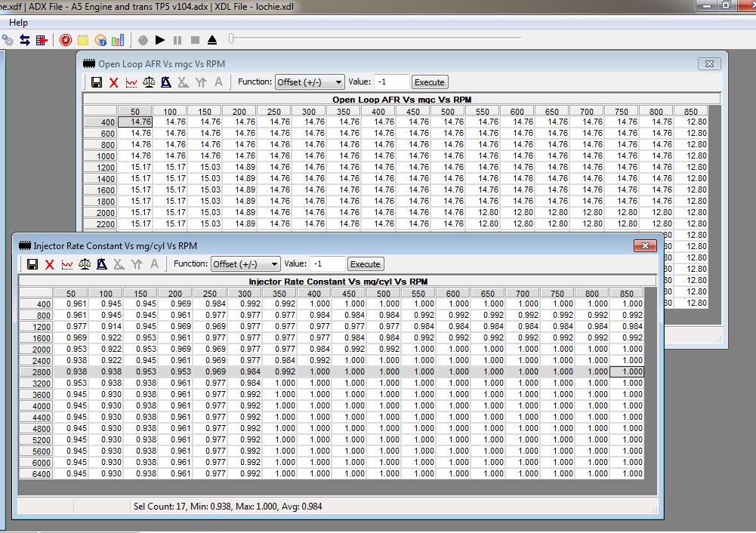Select the 850 column header in Open Loop AFR table
Image resolution: width=756 pixels, height=533 pixels.
tap(690, 111)
